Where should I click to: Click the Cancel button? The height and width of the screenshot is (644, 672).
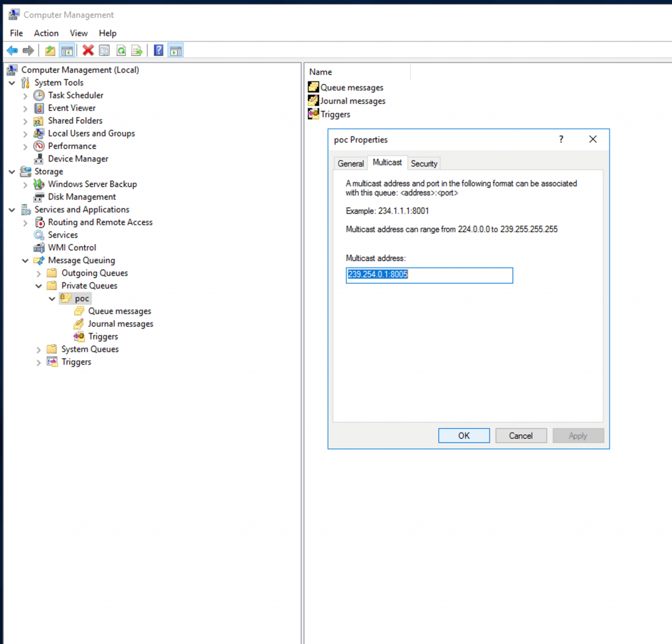click(521, 435)
